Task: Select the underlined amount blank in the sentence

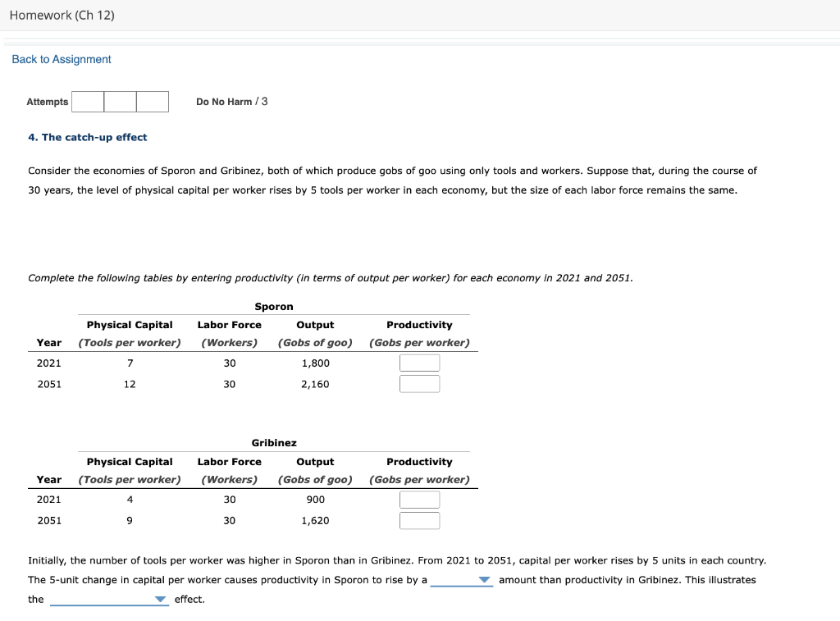Action: click(456, 579)
